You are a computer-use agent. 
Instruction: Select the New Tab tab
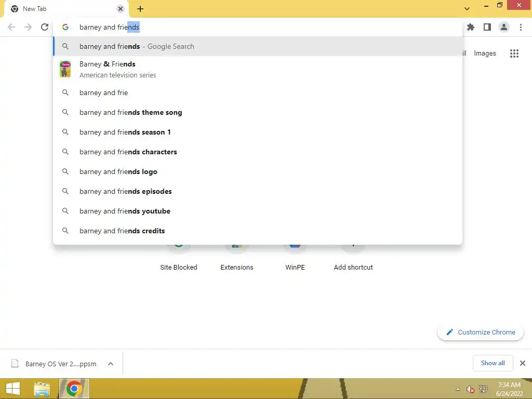pos(66,9)
